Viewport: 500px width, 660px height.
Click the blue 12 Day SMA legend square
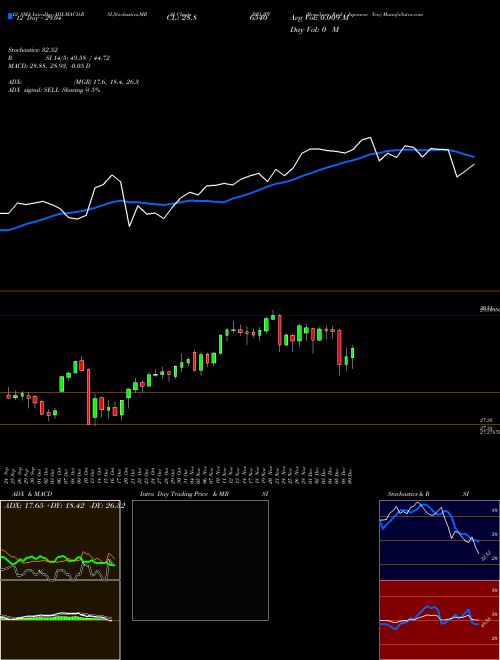click(x=10, y=16)
